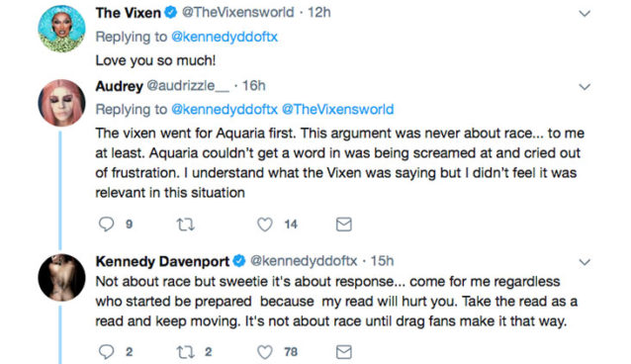The height and width of the screenshot is (364, 631).
Task: Retweet Audrey's tweet about Aquaria
Action: point(186,225)
